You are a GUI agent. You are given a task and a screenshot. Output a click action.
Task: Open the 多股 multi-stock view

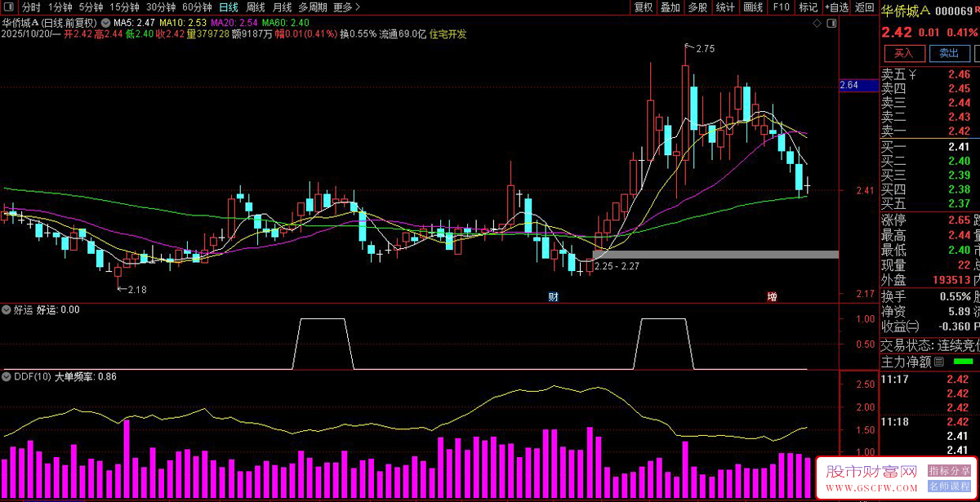tap(697, 7)
